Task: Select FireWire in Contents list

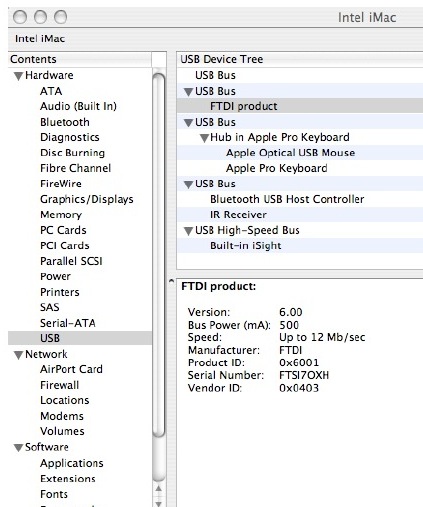Action: click(x=61, y=184)
